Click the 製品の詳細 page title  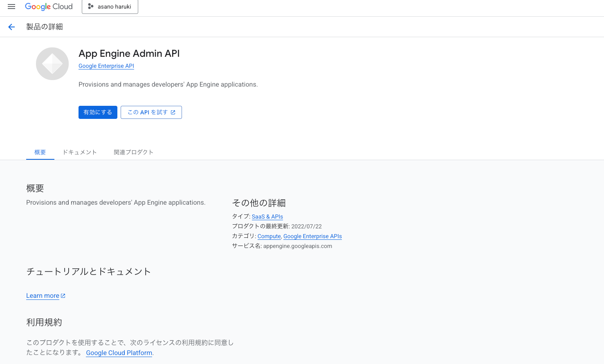(x=45, y=27)
